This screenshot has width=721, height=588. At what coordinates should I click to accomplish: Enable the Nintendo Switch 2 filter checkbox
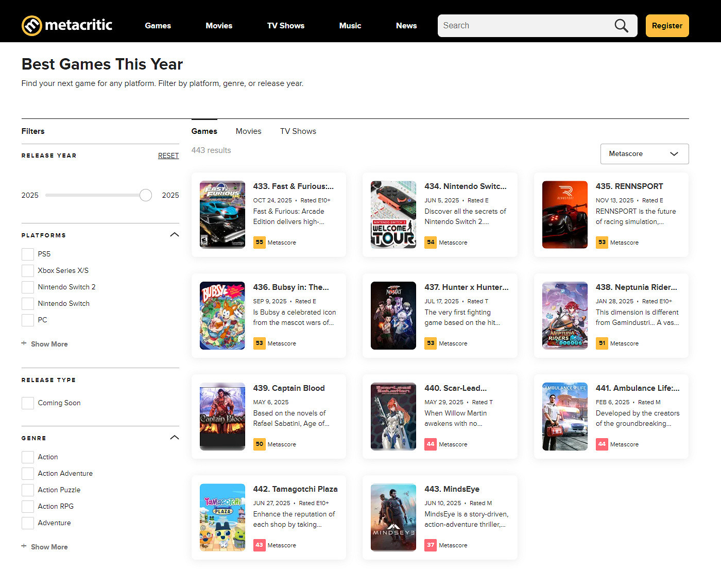click(x=28, y=287)
